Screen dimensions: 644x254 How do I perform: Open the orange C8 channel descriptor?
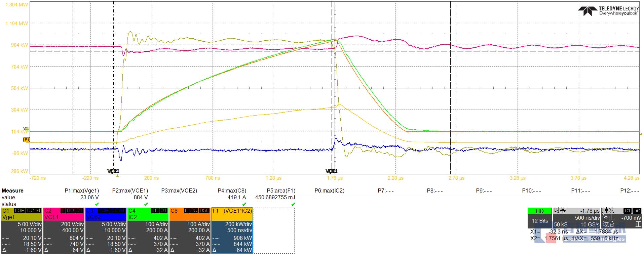[x=190, y=230]
